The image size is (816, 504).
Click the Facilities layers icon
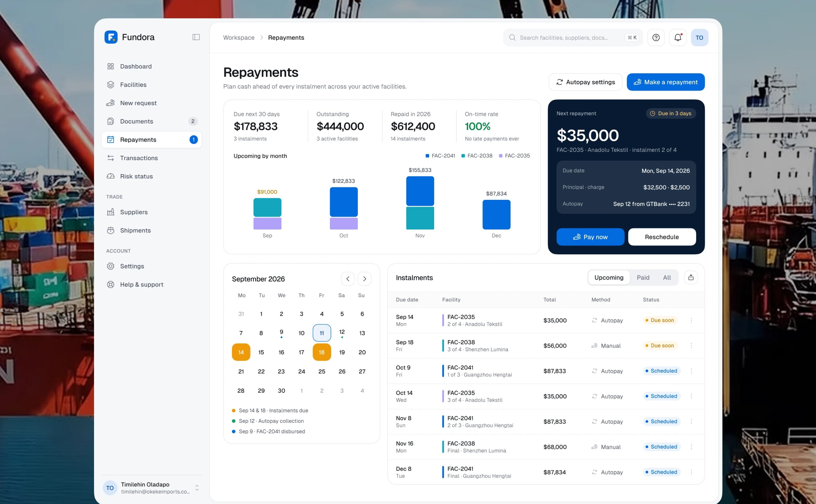pyautogui.click(x=111, y=85)
